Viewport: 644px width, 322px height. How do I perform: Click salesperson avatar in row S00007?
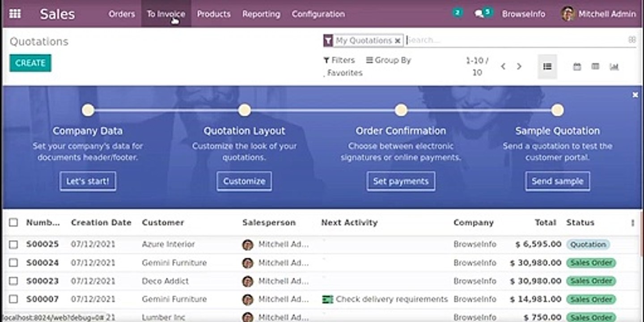[x=247, y=299]
